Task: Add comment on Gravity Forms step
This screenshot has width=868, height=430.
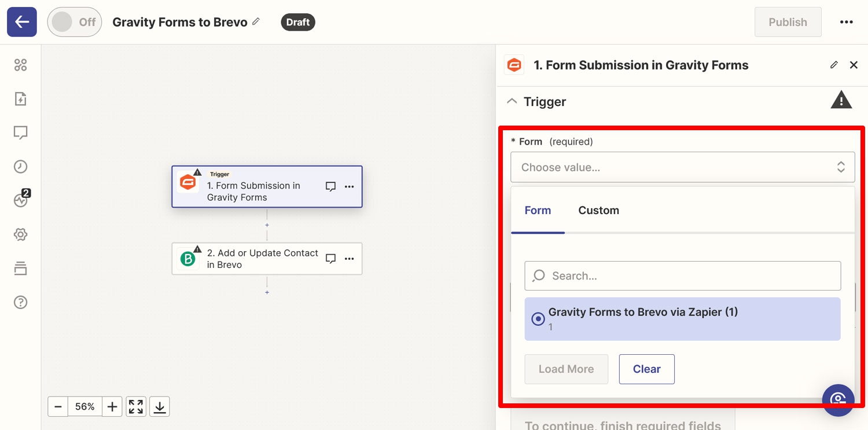Action: pos(330,186)
